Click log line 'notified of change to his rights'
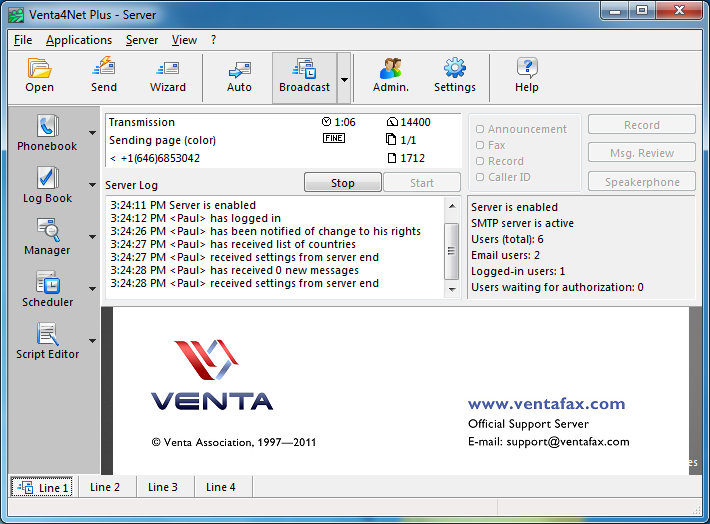The image size is (710, 524). click(x=265, y=231)
